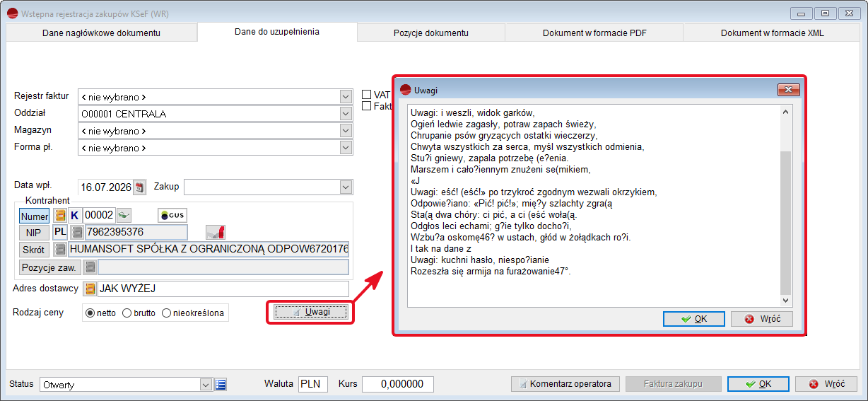Click the Waluta field containing PLN
Image resolution: width=868 pixels, height=401 pixels.
[313, 384]
